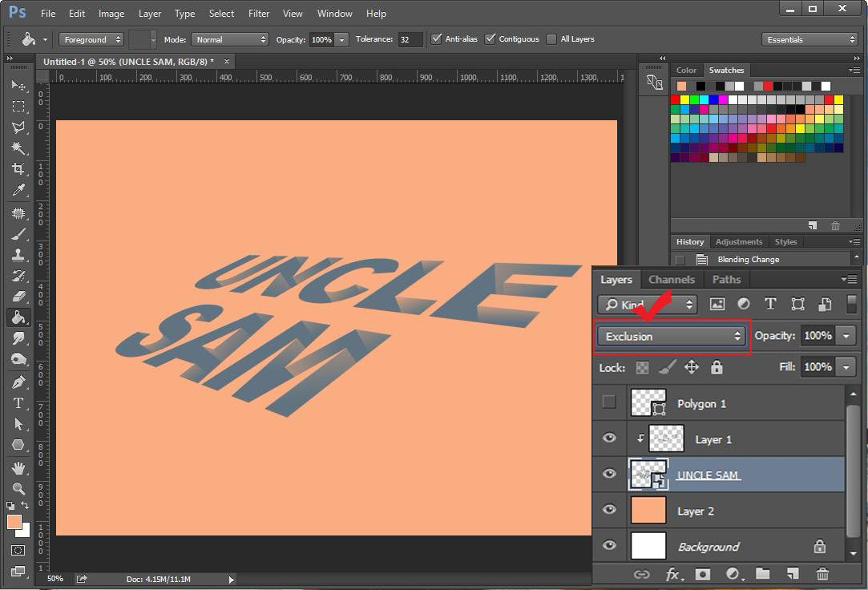Create a new layer in the Layers panel

[x=793, y=575]
